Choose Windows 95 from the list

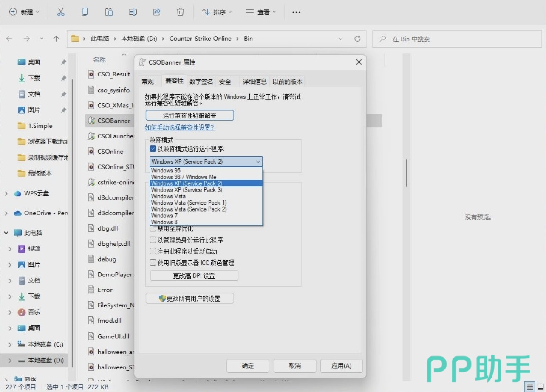(x=206, y=171)
